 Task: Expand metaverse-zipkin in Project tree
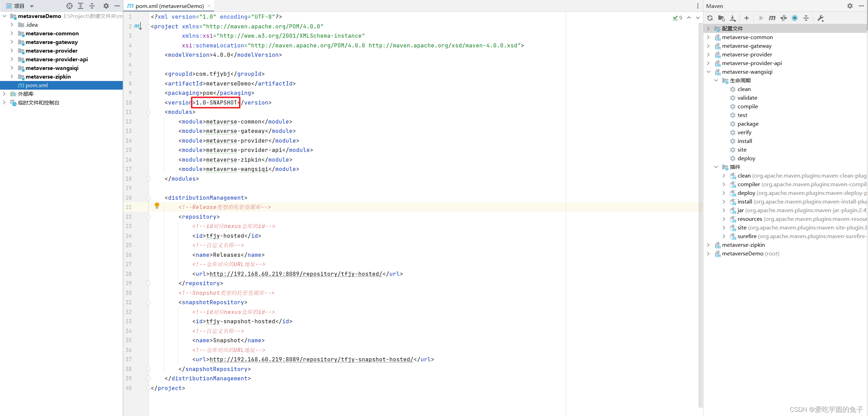pyautogui.click(x=12, y=76)
